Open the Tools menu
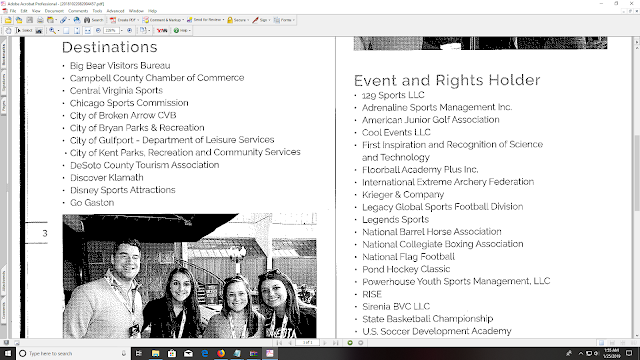Viewport: 640px width, 360px height. [x=97, y=11]
